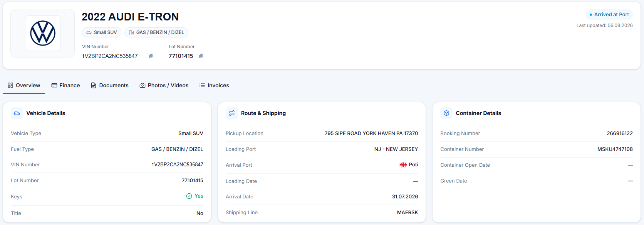Open the Photos / Videos tab
The width and height of the screenshot is (644, 225).
pyautogui.click(x=164, y=85)
